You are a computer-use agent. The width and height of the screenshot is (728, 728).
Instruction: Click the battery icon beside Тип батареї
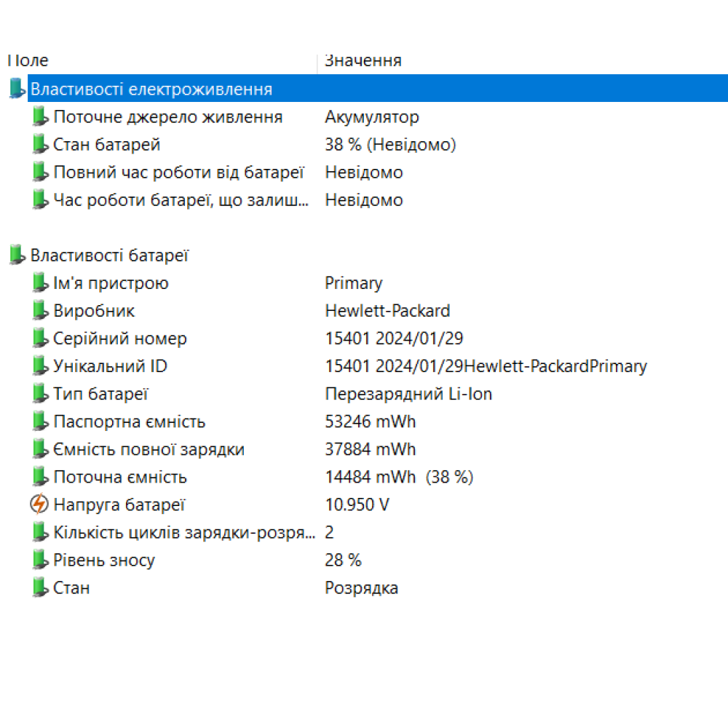coord(40,394)
